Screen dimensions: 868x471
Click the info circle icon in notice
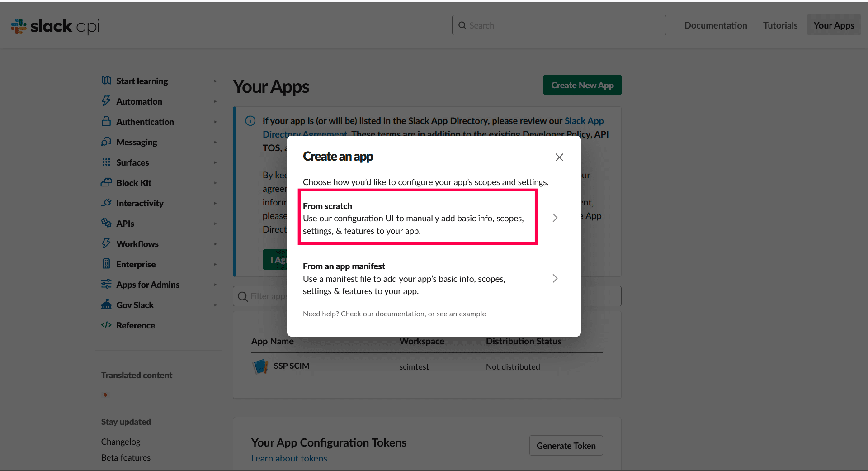tap(250, 121)
